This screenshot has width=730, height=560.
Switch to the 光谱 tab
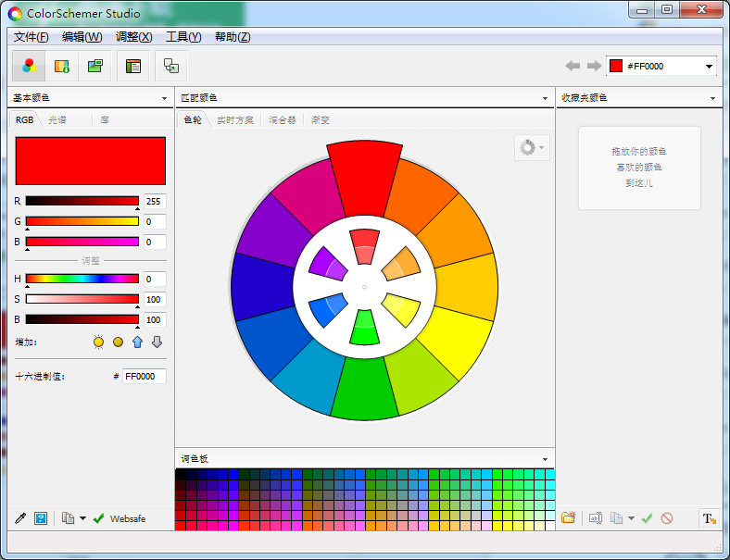57,119
